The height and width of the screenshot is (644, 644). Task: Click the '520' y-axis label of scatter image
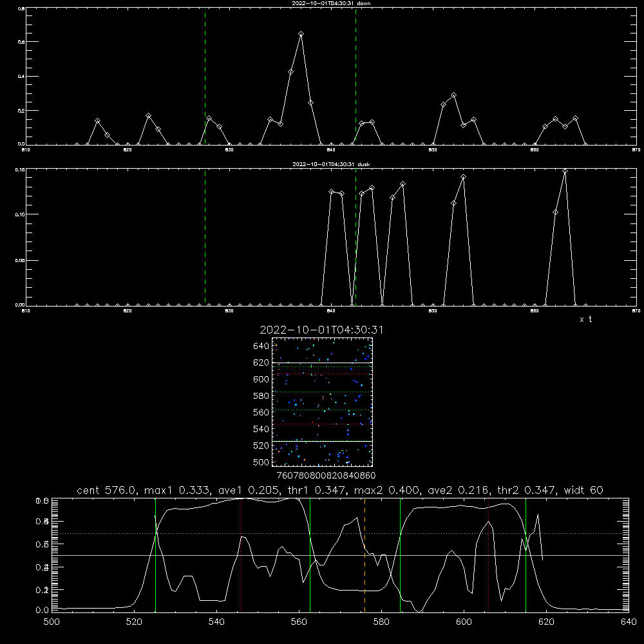click(x=261, y=446)
